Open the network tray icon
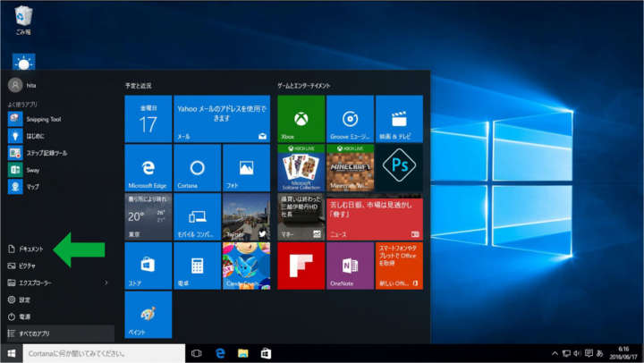The height and width of the screenshot is (363, 644). (x=566, y=353)
